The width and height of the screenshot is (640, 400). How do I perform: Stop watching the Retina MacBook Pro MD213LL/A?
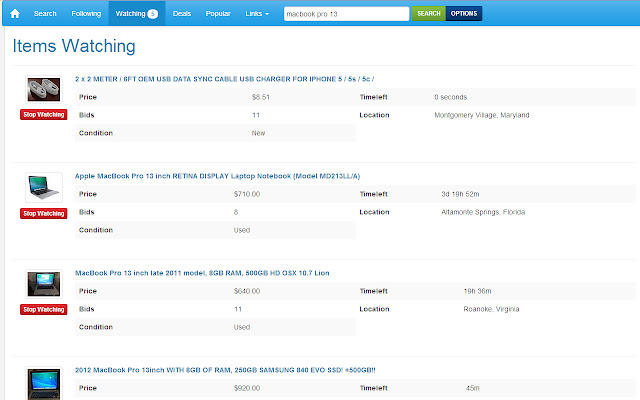click(x=44, y=213)
